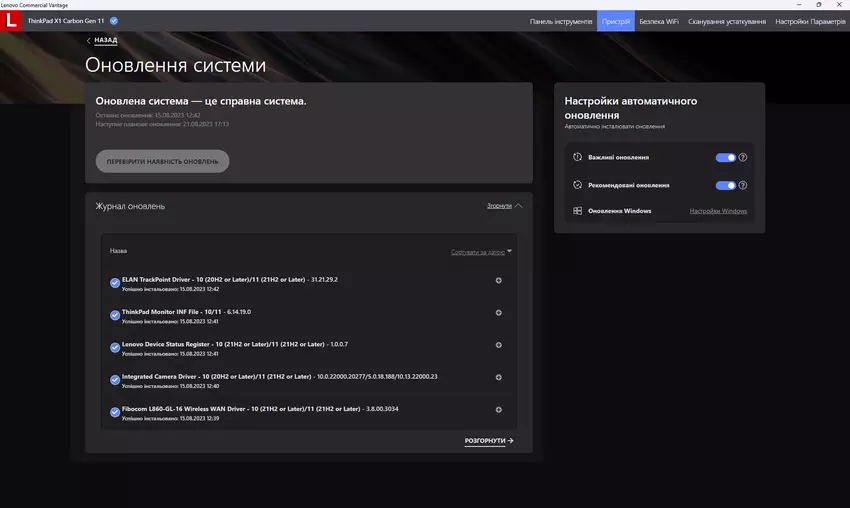Click the verified badge beside ThinkPad X1 Carbon
This screenshot has height=508, width=850.
coord(114,21)
